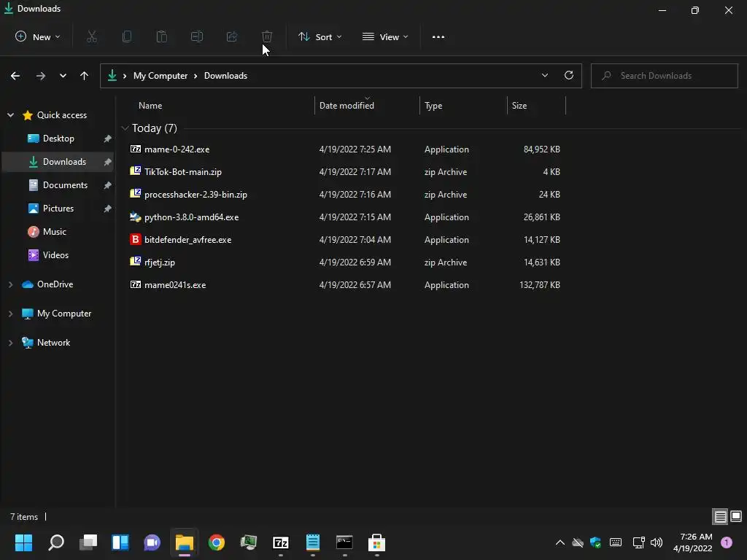Refresh the Downloads folder view

569,75
